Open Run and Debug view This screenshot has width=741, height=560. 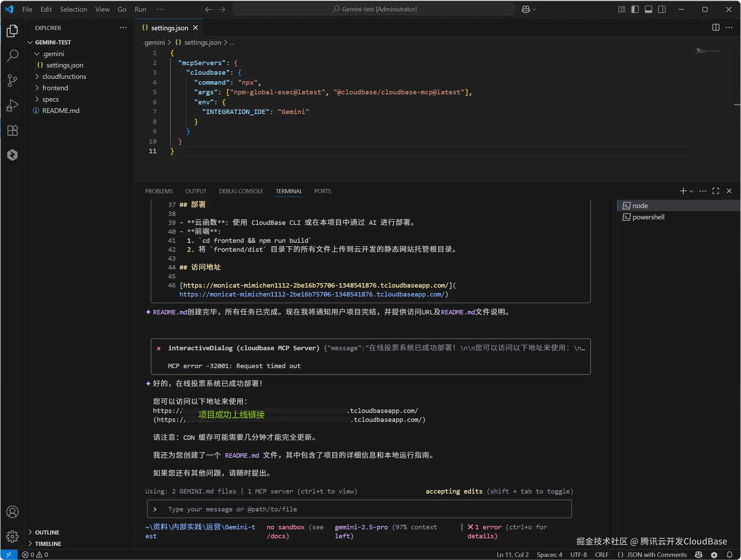12,105
